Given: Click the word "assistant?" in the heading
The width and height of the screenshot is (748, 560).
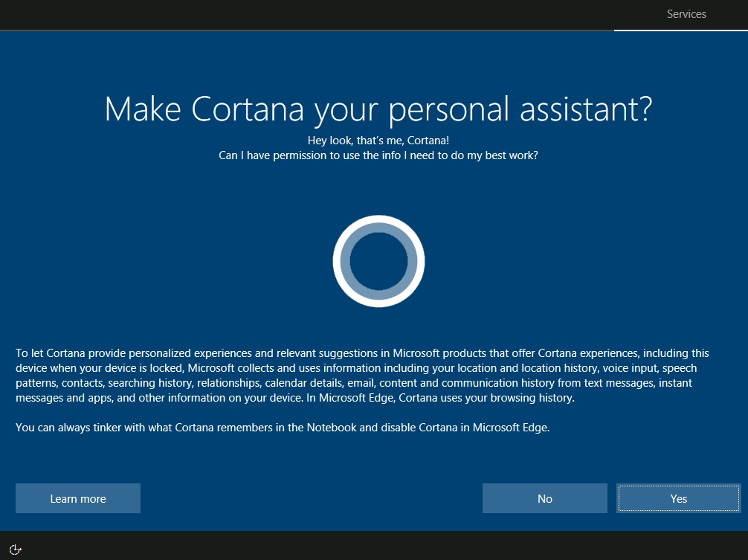Looking at the screenshot, I should point(586,109).
